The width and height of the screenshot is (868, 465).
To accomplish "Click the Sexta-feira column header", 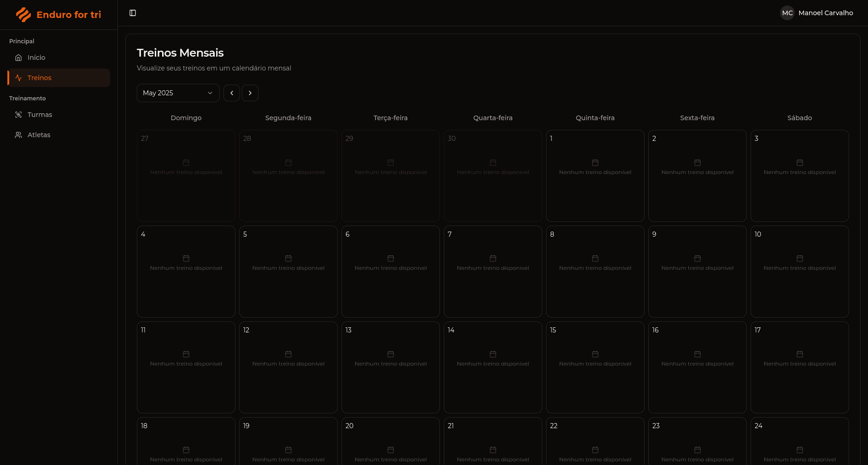I will pos(698,118).
